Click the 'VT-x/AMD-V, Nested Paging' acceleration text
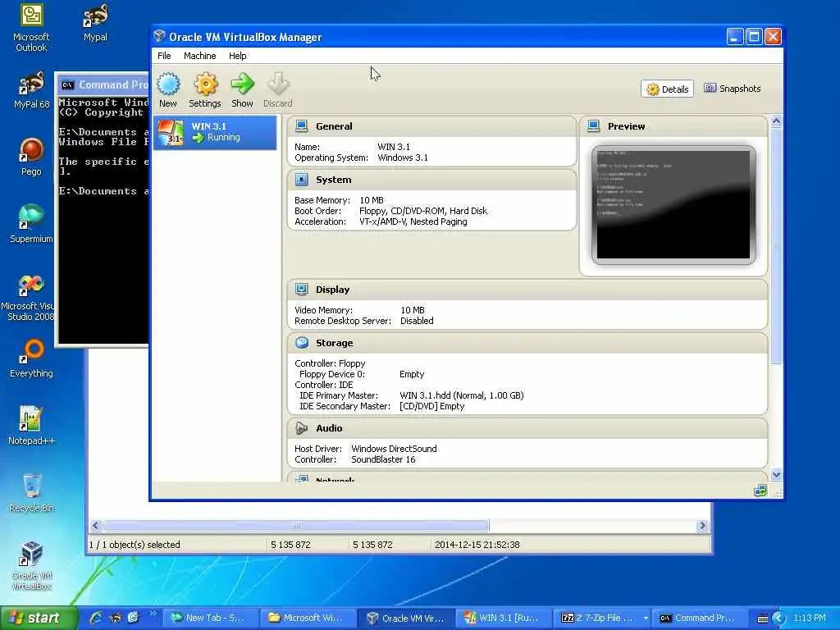The image size is (840, 630). [413, 221]
